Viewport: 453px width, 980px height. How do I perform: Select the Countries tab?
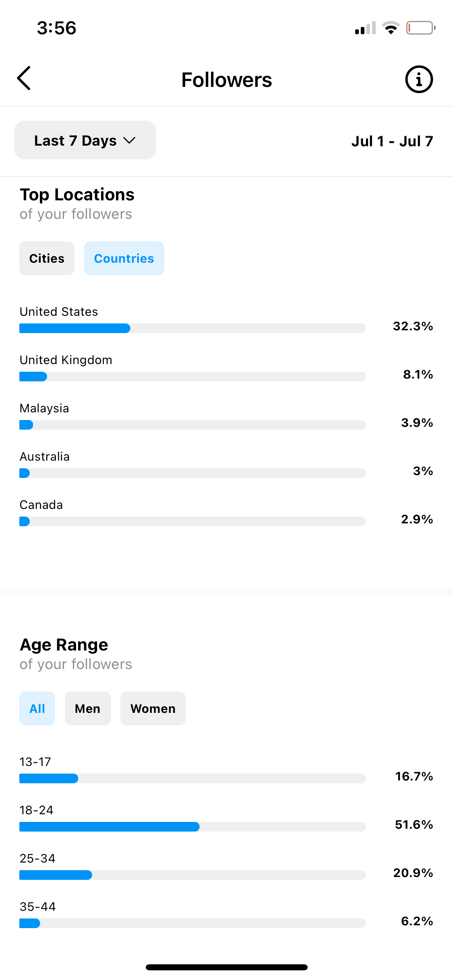(124, 258)
